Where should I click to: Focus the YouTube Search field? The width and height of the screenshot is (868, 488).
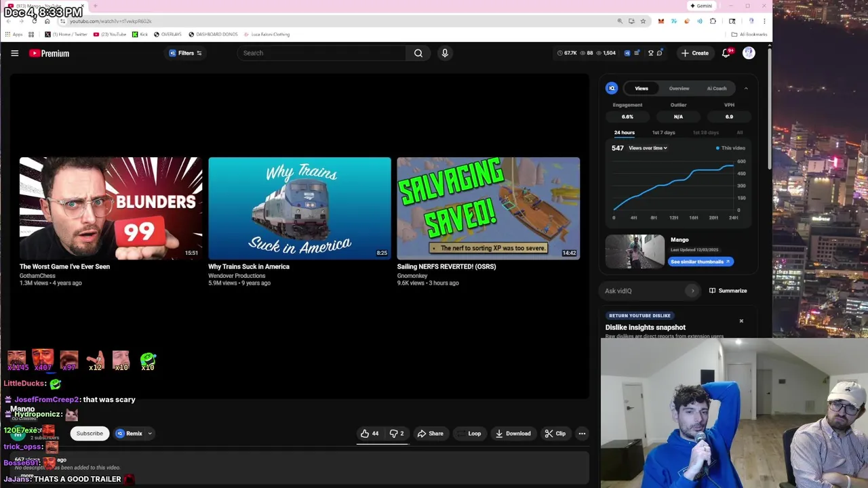pos(321,53)
